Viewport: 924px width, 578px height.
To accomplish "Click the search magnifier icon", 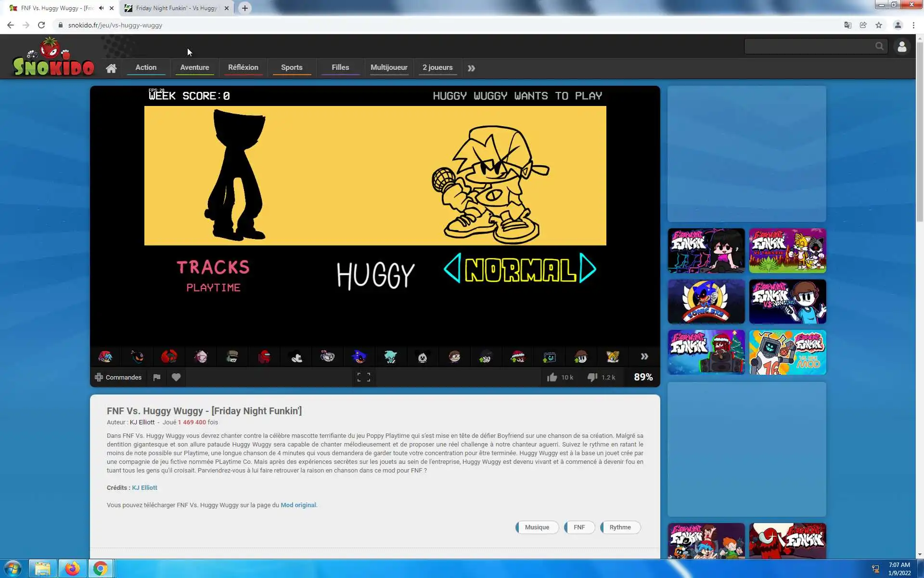I will coord(879,46).
